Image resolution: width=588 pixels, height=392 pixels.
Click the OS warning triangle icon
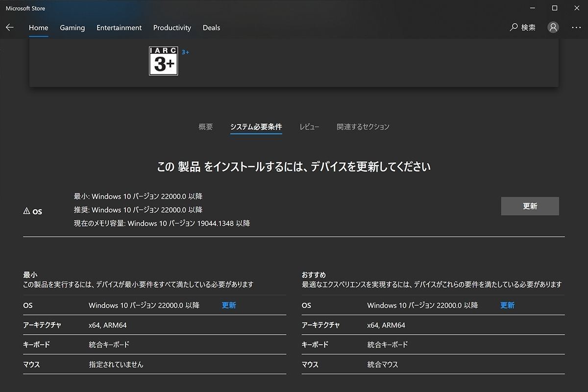[x=26, y=211]
